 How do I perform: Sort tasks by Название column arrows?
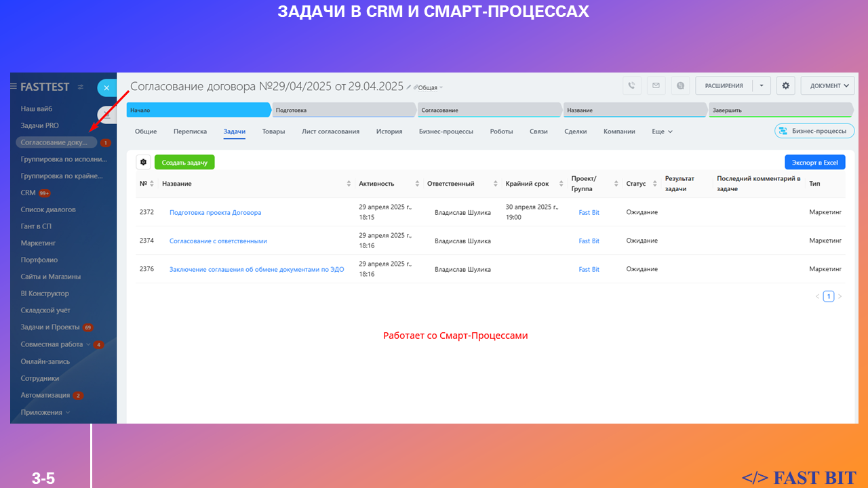click(349, 184)
